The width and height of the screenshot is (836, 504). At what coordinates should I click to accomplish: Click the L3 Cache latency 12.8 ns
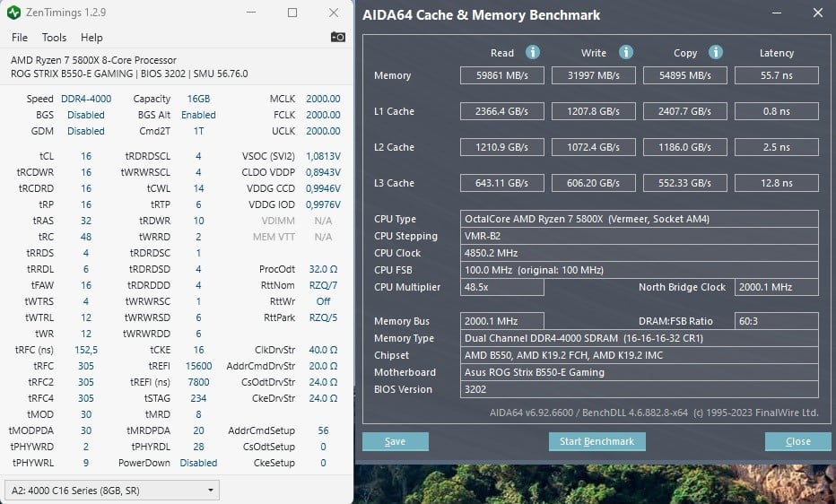tap(776, 183)
